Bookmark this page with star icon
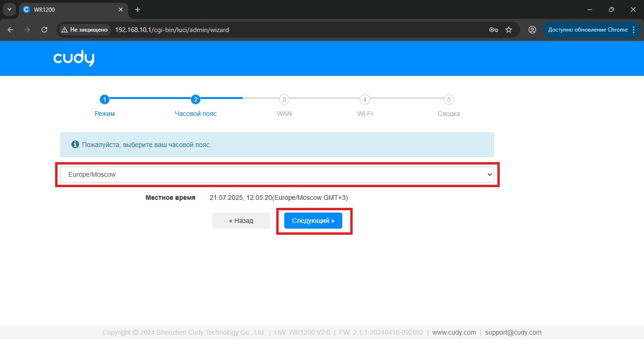 click(x=509, y=30)
